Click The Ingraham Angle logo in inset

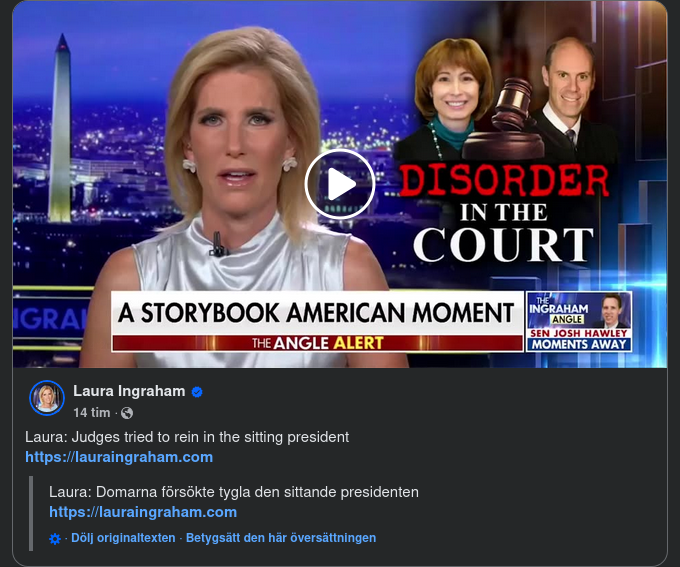coord(559,310)
